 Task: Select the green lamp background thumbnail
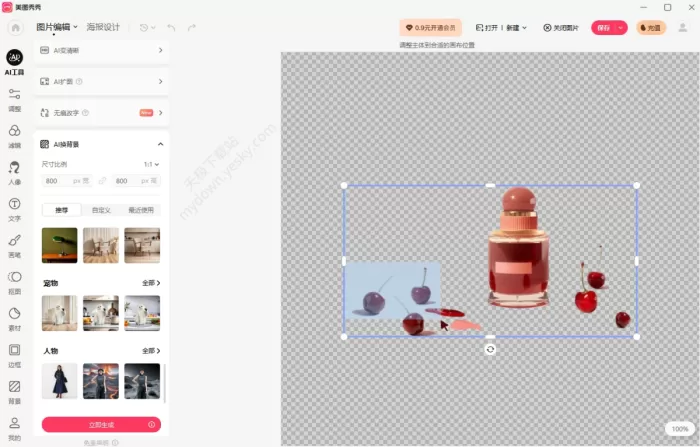tap(59, 245)
